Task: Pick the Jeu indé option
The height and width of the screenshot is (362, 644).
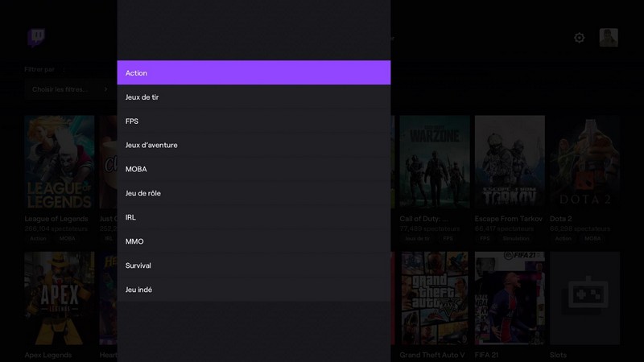Action: pos(254,290)
